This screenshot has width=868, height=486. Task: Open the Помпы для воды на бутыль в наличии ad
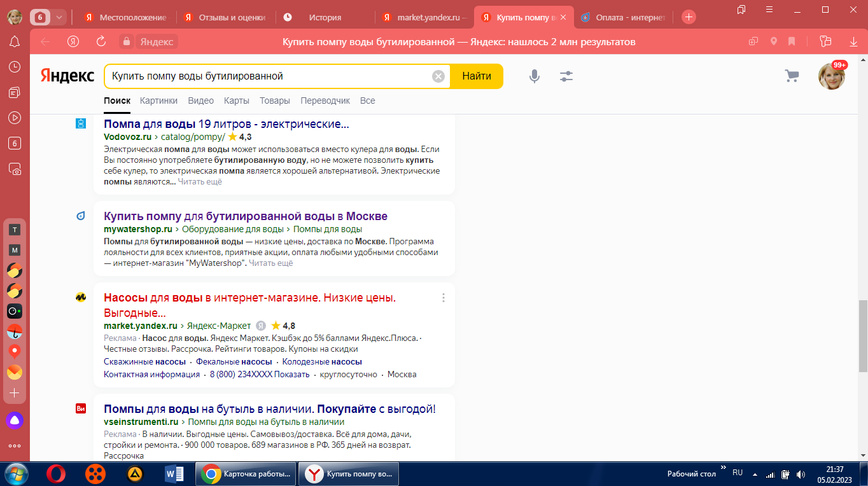pos(270,409)
